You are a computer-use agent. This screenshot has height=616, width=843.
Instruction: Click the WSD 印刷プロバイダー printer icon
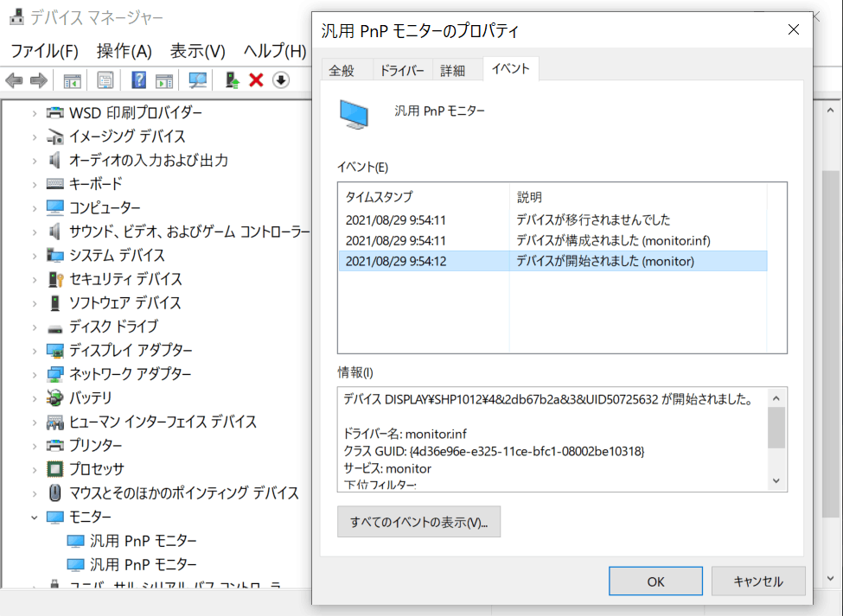coord(54,113)
